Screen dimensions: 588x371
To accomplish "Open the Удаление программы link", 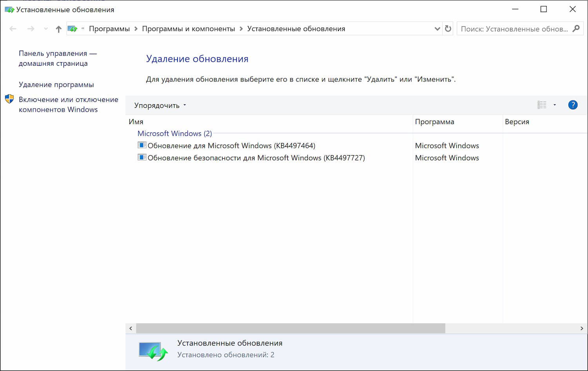I will click(x=56, y=84).
